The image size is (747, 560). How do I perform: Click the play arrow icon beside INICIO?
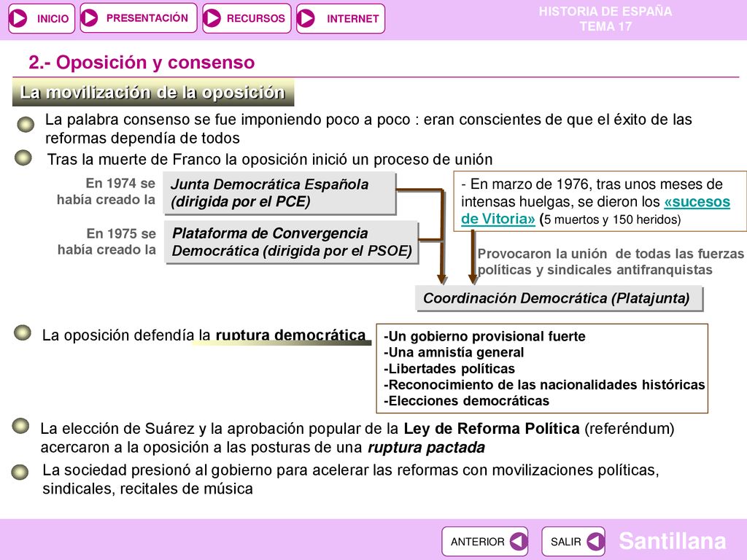19,18
